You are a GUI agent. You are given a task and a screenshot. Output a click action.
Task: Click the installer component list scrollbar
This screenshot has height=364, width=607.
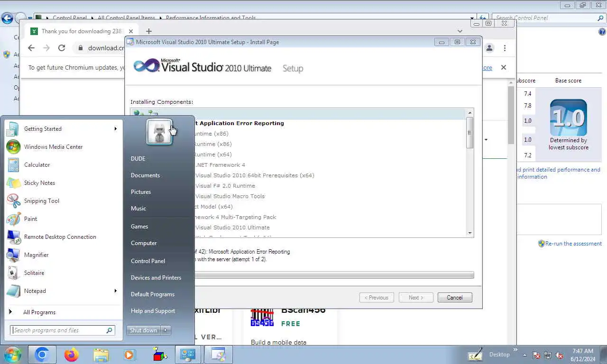tap(470, 133)
